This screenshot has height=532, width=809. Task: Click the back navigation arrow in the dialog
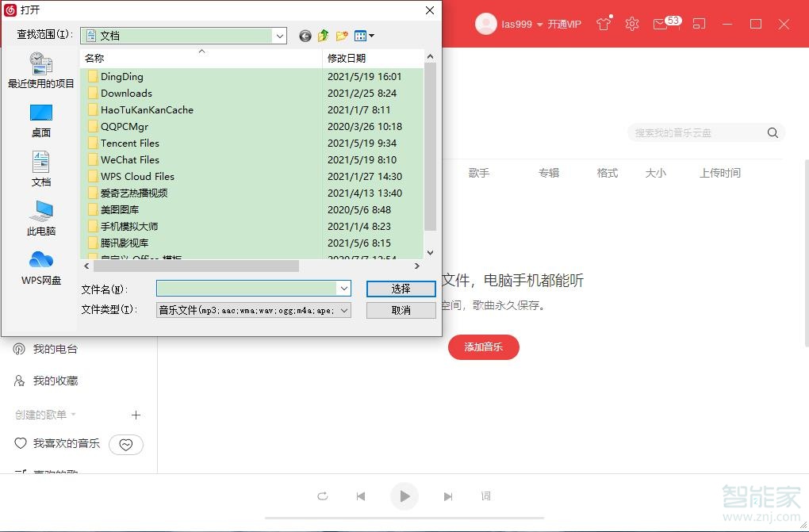[305, 36]
